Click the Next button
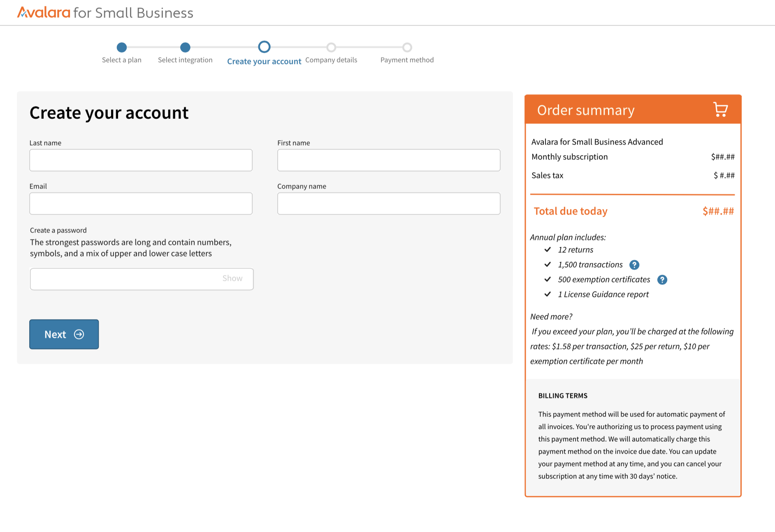Viewport: 775px width, 532px height. (64, 334)
